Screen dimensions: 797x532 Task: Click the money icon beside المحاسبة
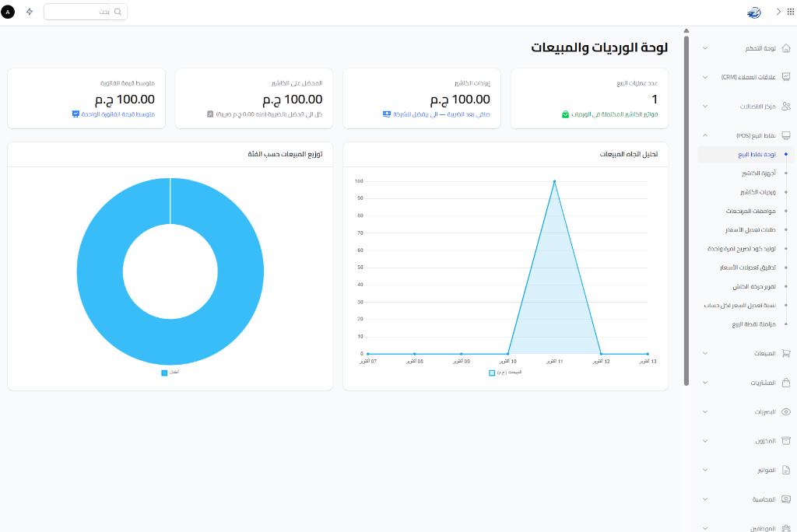(786, 499)
